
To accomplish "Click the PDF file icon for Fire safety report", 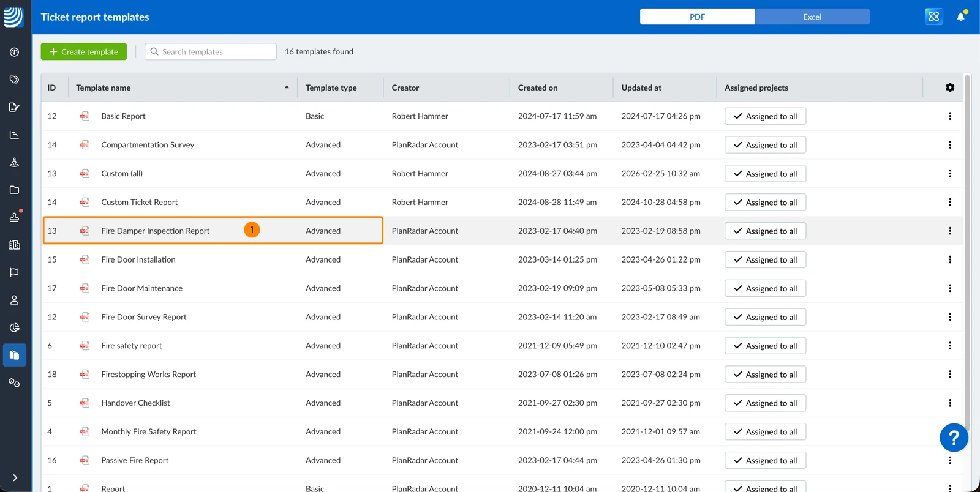I will coord(85,346).
